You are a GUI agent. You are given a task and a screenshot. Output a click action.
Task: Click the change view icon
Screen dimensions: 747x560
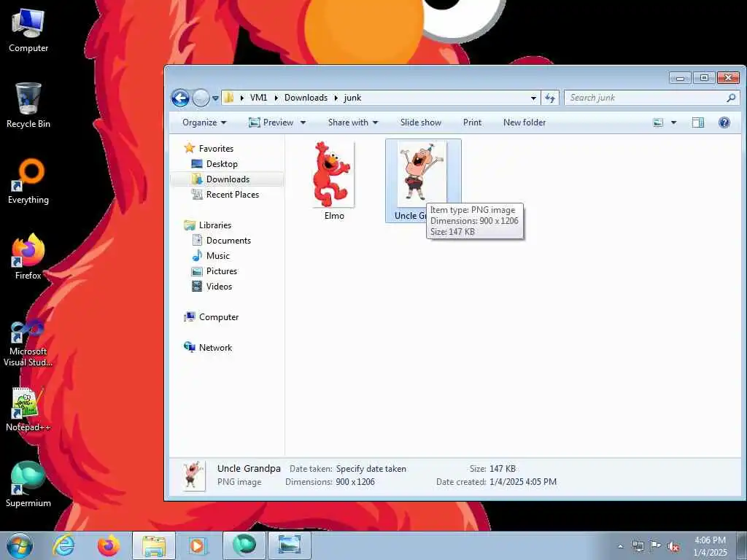pos(658,122)
